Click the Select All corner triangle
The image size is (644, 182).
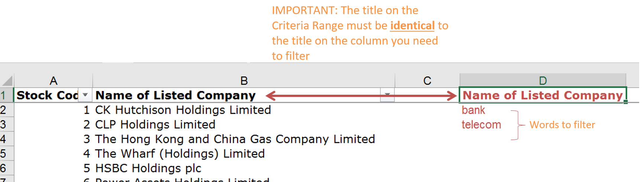click(7, 81)
